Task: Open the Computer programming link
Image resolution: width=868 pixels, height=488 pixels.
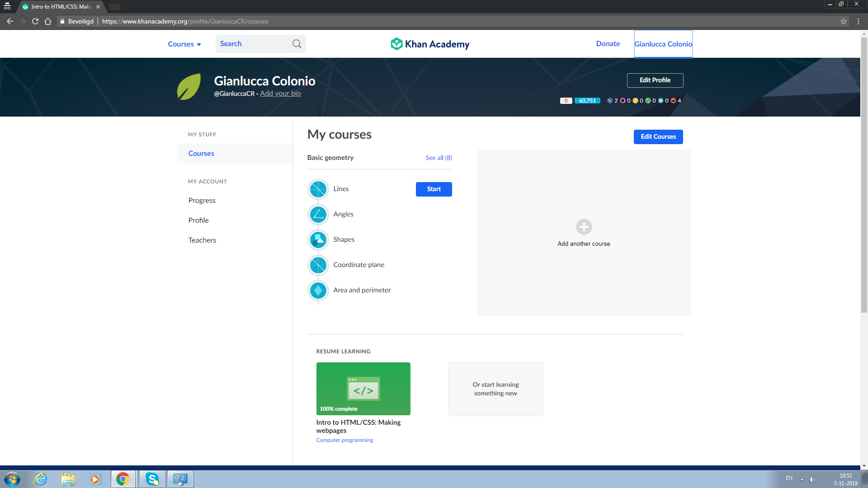Action: click(x=344, y=440)
